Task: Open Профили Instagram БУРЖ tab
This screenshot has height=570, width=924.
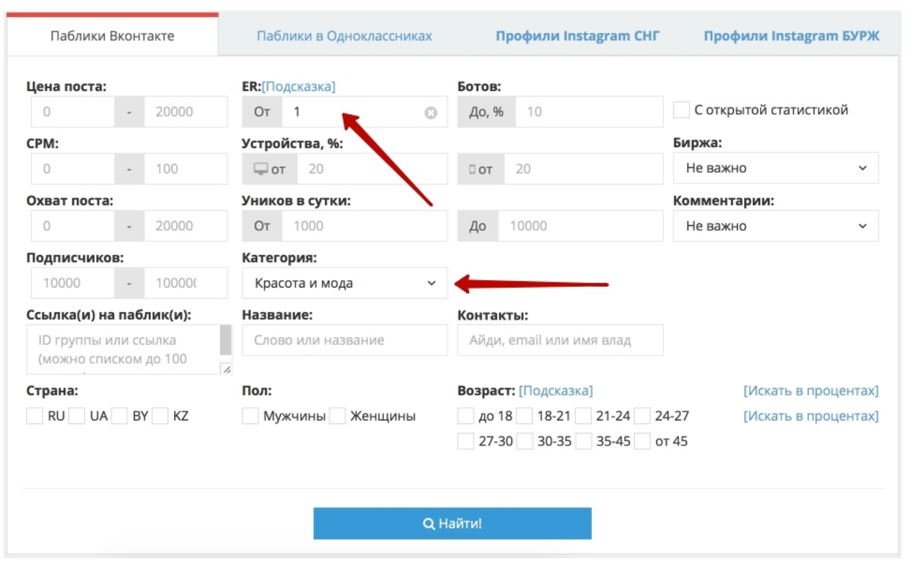Action: point(792,36)
